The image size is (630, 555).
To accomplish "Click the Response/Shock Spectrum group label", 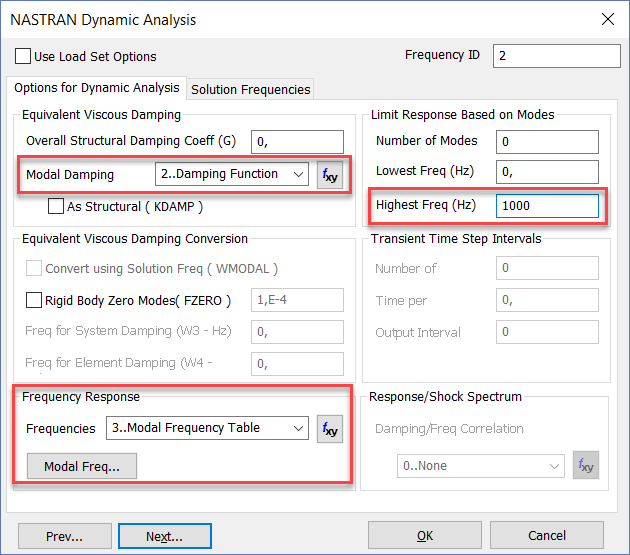I will coord(445,397).
